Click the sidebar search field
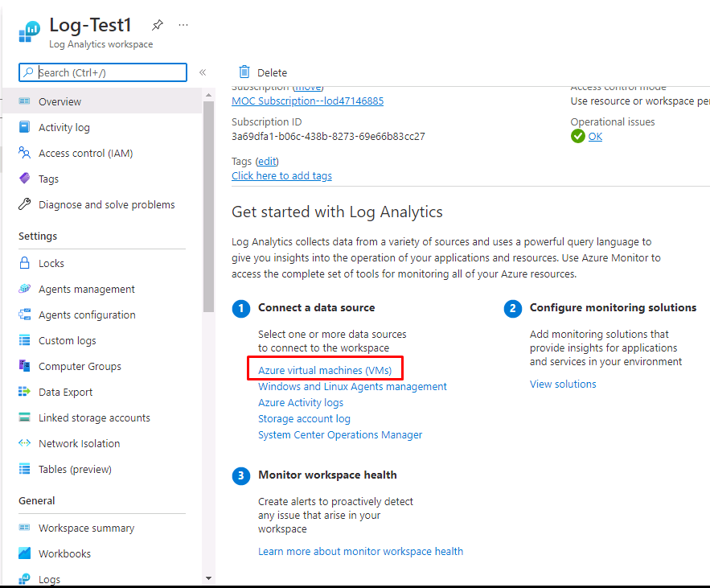This screenshot has height=588, width=710. point(102,72)
